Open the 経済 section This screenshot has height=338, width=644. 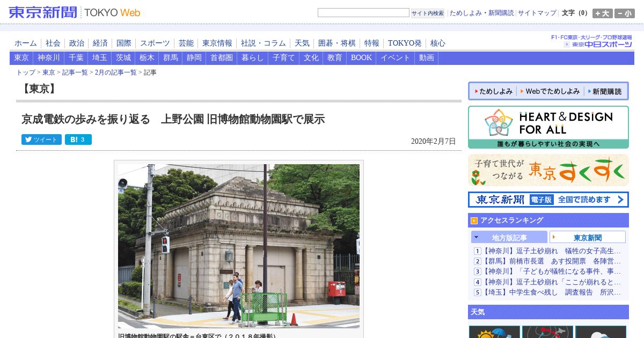(100, 43)
